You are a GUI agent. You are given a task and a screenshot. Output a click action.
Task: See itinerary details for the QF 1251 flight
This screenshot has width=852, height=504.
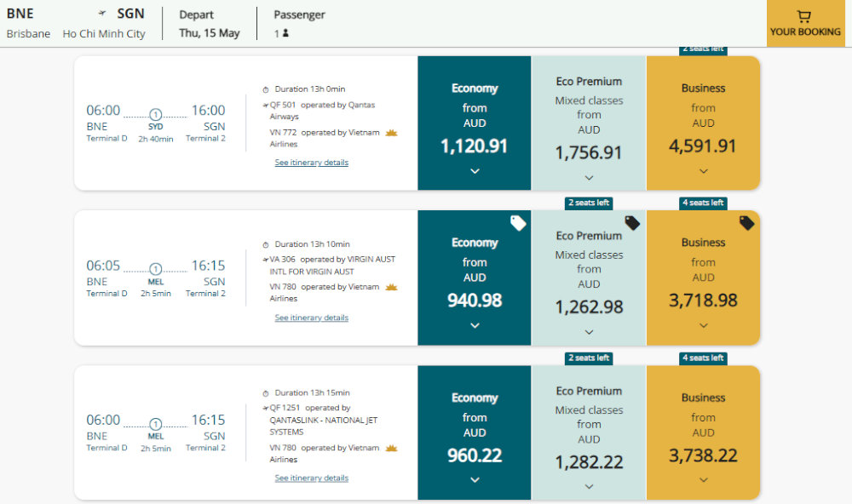[x=311, y=478]
